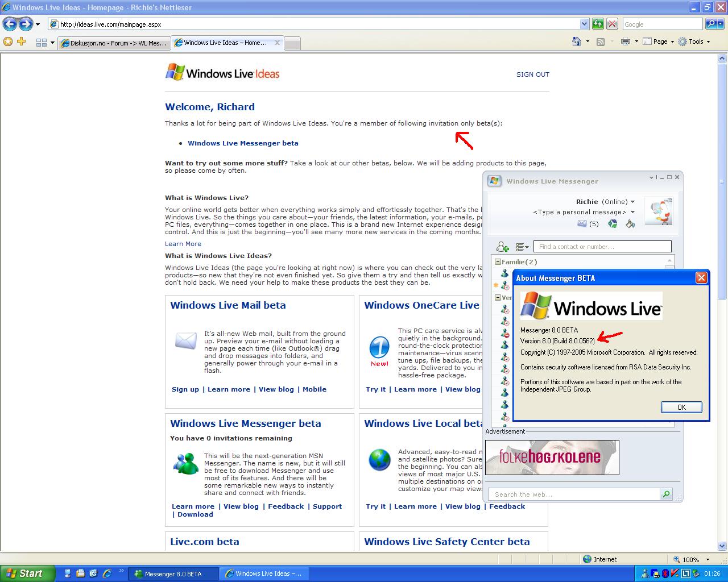Click Sign up for Windows Live Mail beta
Viewport: 728px width, 582px height.
coord(185,389)
